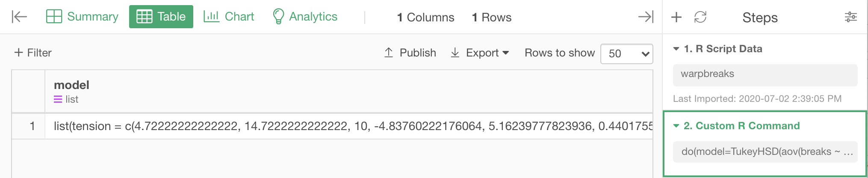Click the Publish upload icon
868x178 pixels.
[x=389, y=53]
